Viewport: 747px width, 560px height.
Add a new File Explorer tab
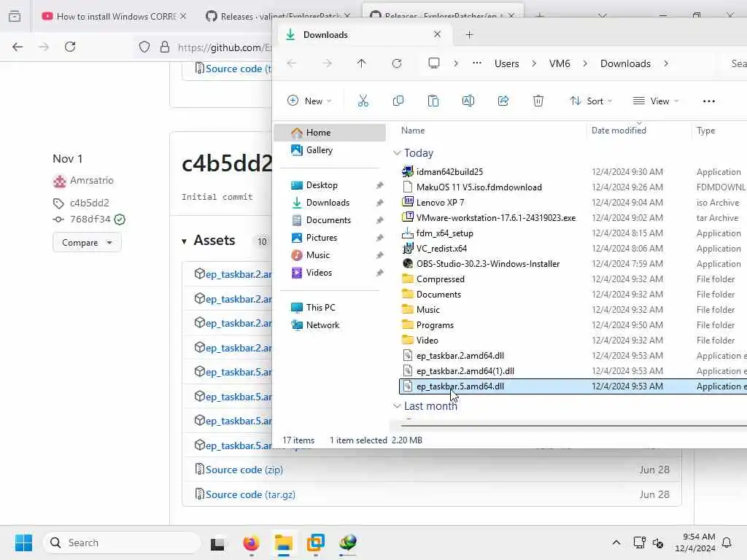coord(469,35)
